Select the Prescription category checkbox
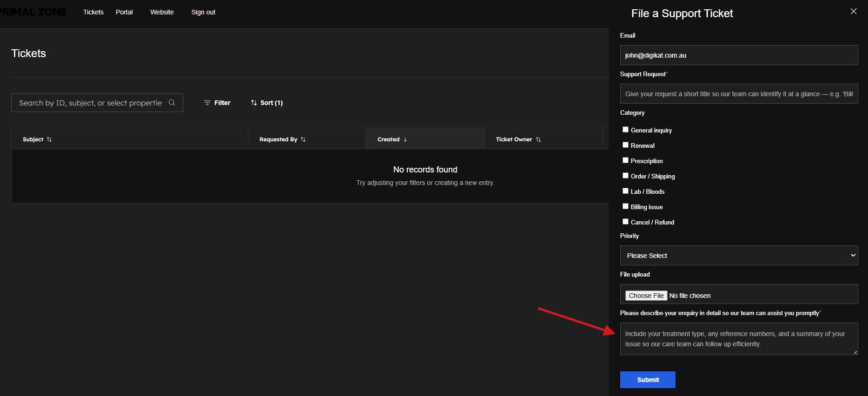The image size is (868, 396). pos(625,160)
